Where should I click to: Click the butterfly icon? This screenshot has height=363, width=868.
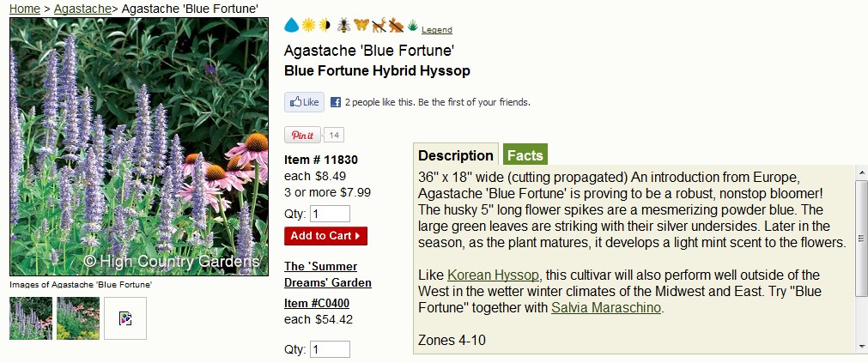[361, 25]
